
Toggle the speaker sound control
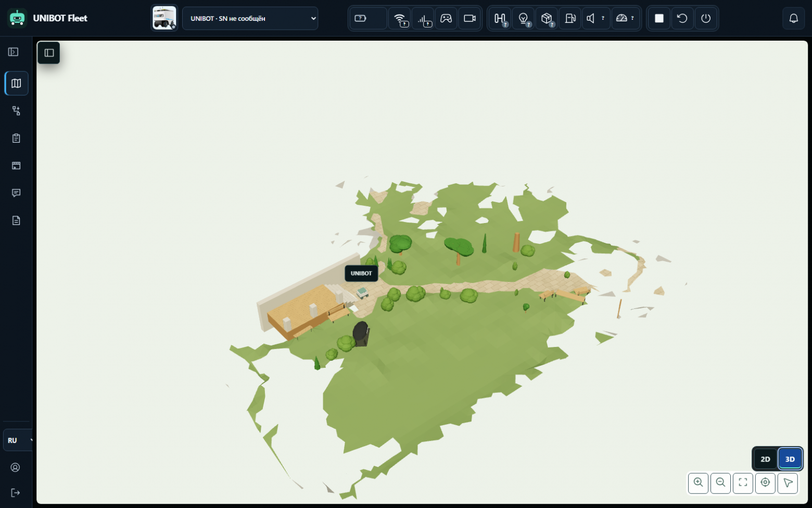596,18
